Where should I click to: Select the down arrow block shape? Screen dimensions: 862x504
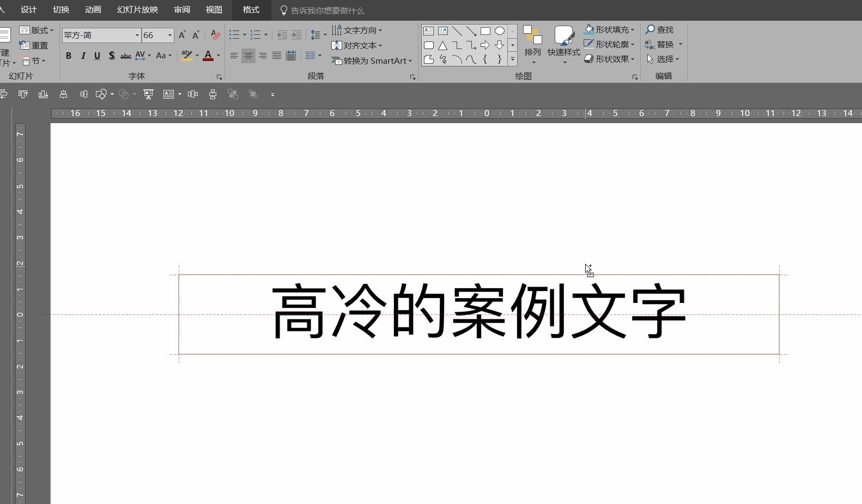[500, 45]
